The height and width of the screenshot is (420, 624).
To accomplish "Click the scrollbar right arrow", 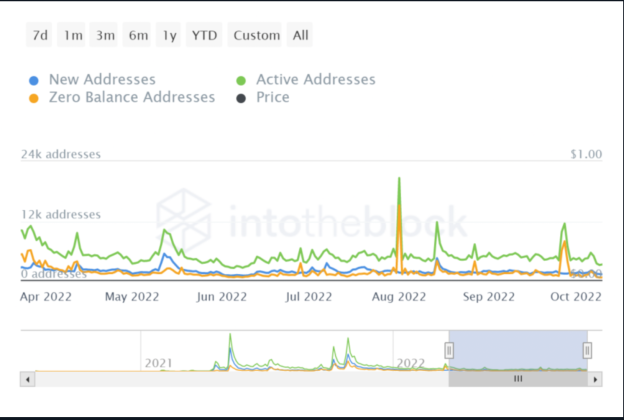I will 595,379.
